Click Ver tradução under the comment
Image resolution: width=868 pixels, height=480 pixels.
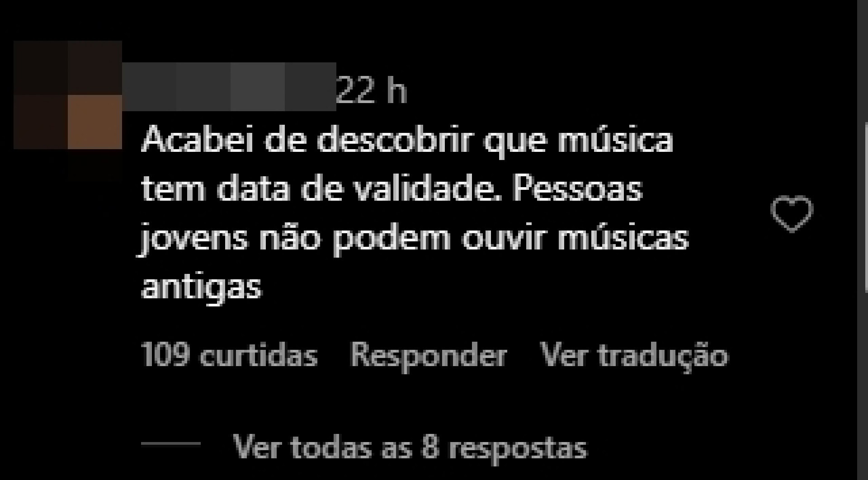tap(634, 355)
